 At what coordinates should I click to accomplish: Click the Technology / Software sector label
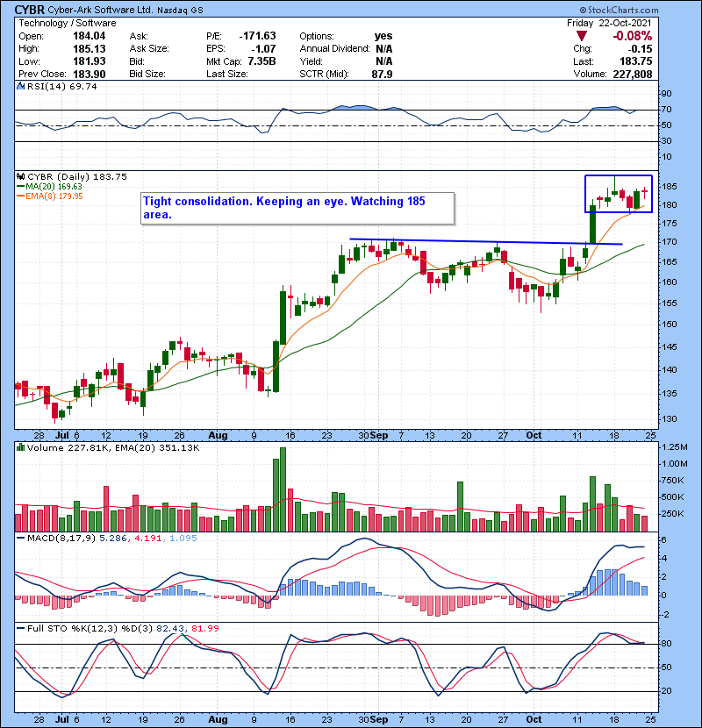coord(68,23)
